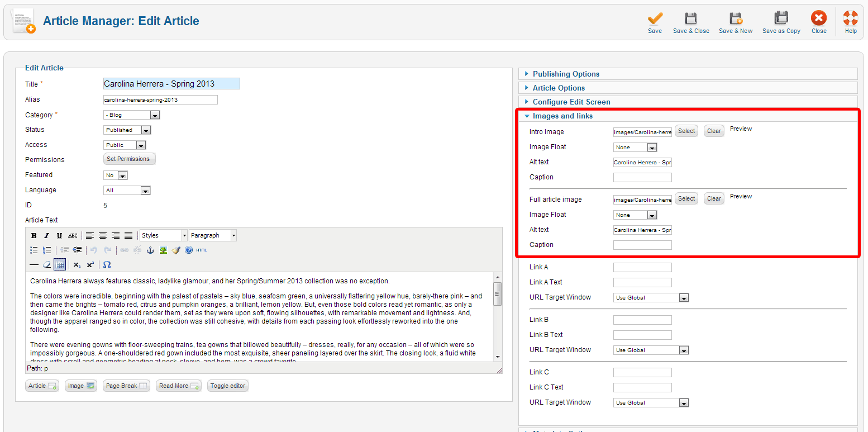Click the Page Break button
The image size is (868, 432).
pos(126,386)
